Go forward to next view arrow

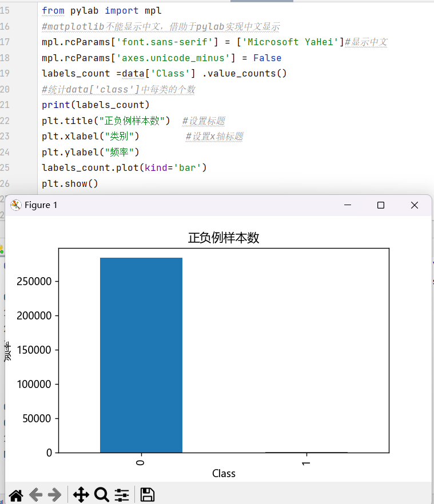coord(55,495)
